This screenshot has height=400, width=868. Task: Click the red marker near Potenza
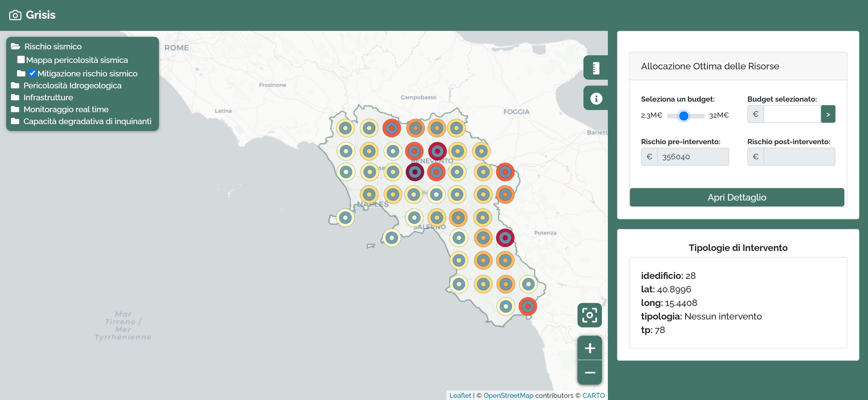coord(505,238)
